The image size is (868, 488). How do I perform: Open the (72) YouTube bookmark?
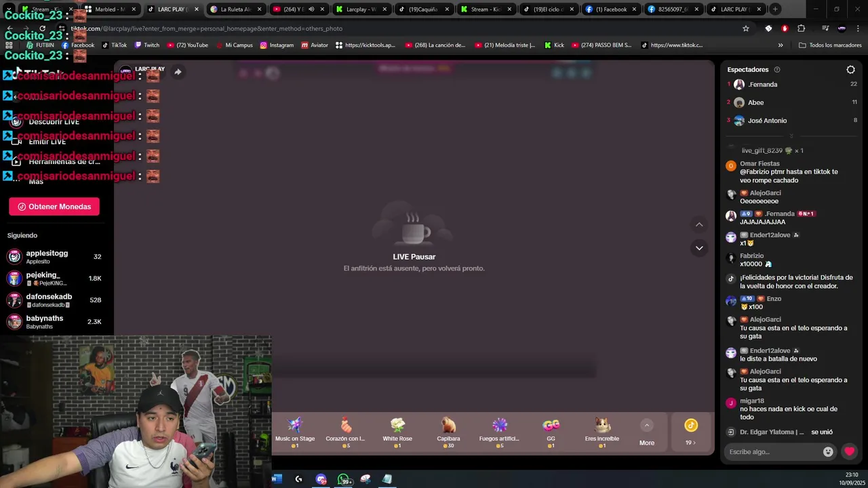pyautogui.click(x=187, y=45)
